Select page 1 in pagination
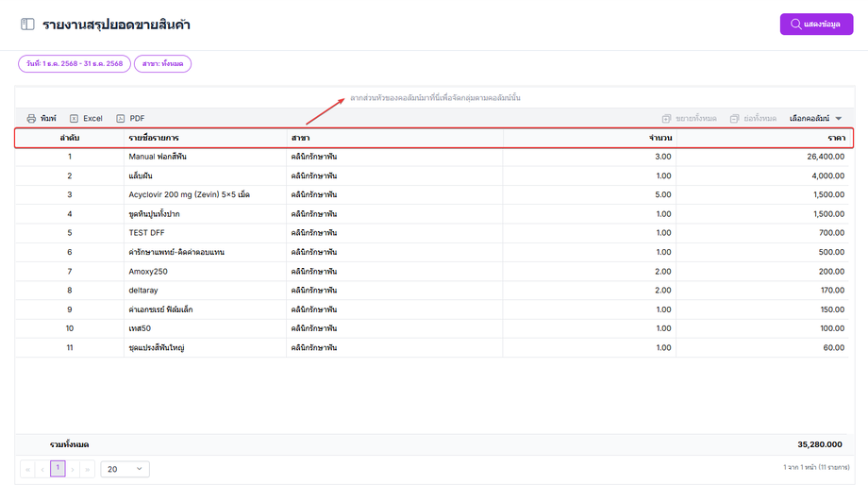The width and height of the screenshot is (868, 501). (x=58, y=468)
